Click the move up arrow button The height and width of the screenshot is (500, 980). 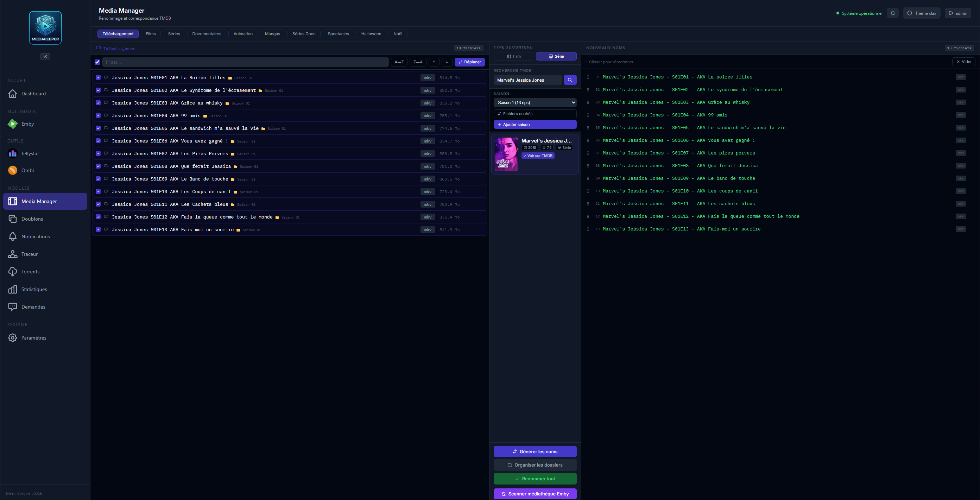pos(434,62)
